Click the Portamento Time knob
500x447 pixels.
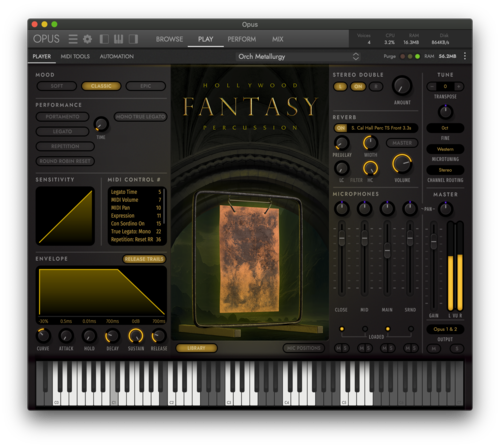coord(101,124)
